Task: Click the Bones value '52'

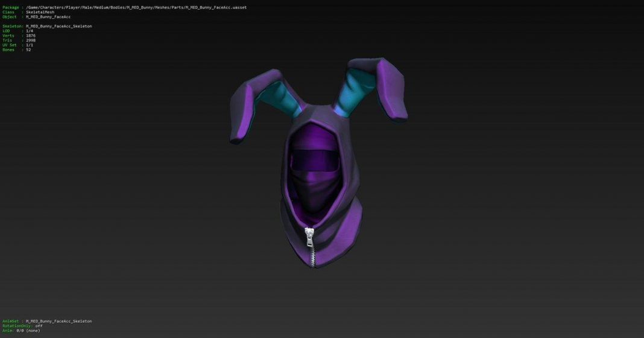Action: [28, 49]
